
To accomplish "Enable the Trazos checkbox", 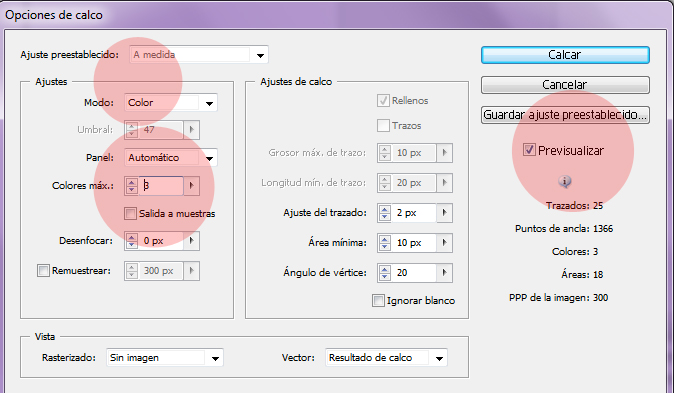I will pyautogui.click(x=383, y=126).
